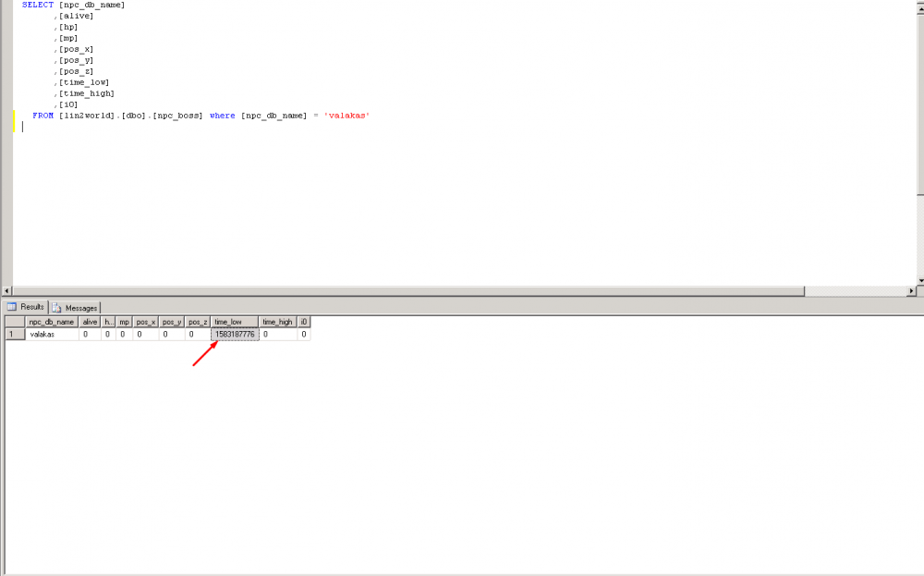
Task: Click the Messages pane icon
Action: click(x=58, y=307)
